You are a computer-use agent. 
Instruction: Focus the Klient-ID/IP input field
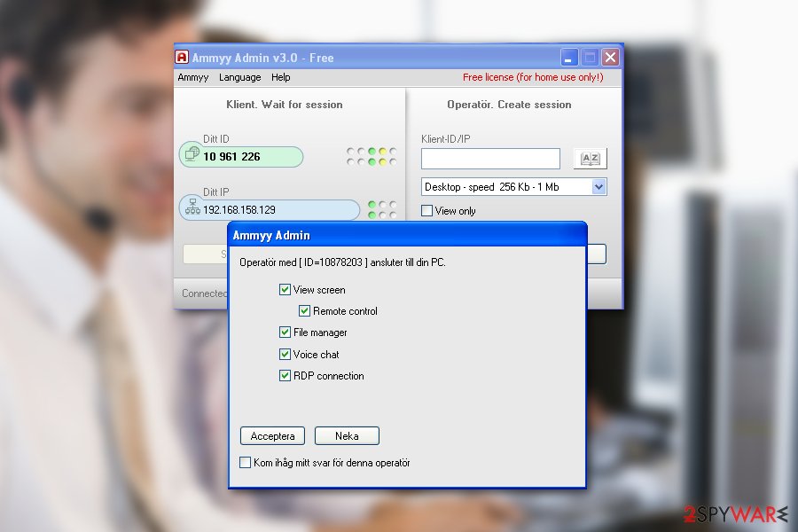click(490, 159)
